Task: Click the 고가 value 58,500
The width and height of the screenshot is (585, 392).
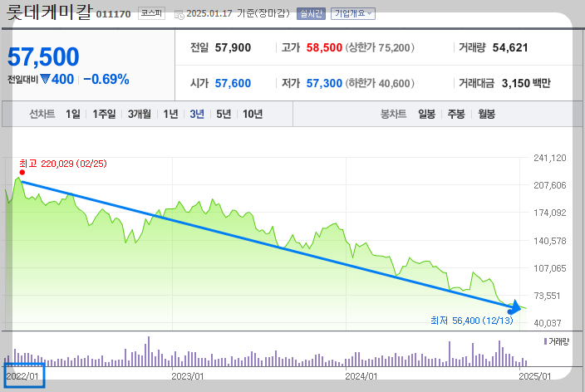Action: coord(324,47)
